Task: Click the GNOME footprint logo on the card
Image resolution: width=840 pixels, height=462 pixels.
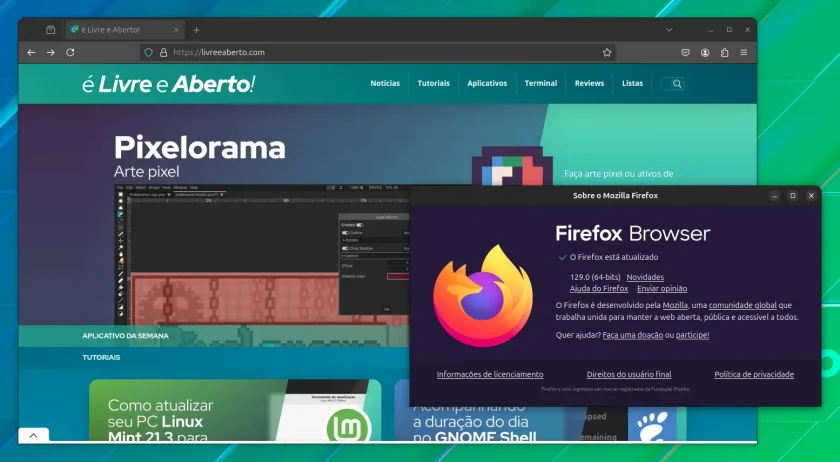Action: click(652, 426)
